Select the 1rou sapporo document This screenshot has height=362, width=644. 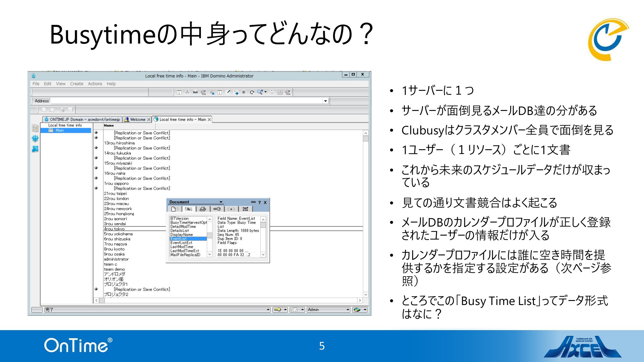click(116, 183)
